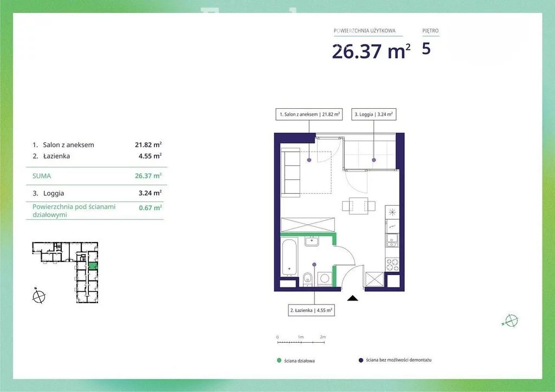555x392 pixels.
Task: Click the washing machine symbol
Action: 325,278
